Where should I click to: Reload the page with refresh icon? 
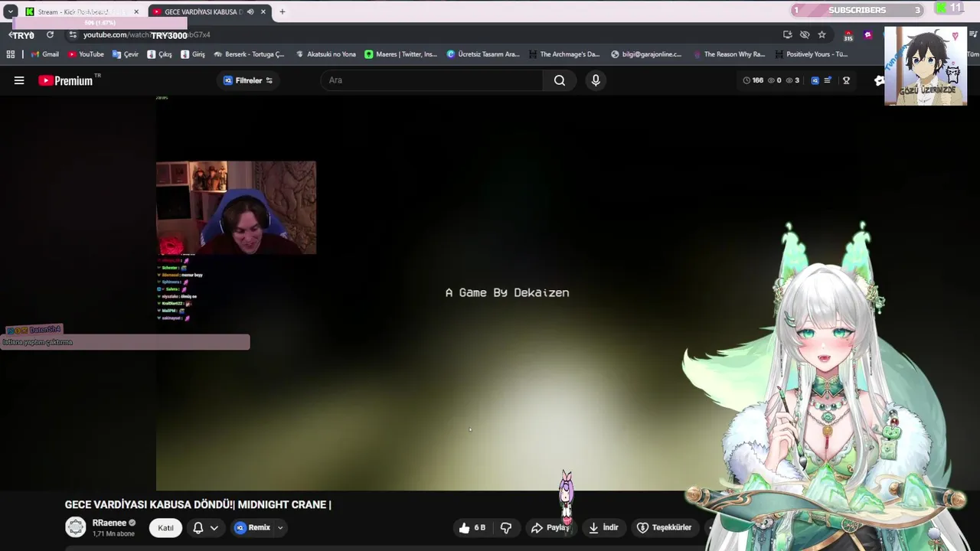[50, 34]
